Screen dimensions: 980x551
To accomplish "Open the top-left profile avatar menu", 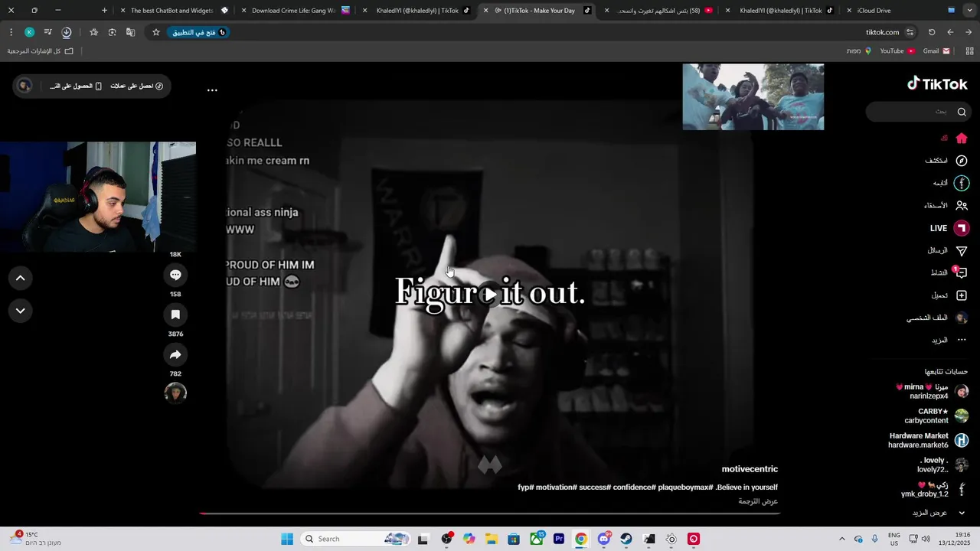I will (24, 86).
